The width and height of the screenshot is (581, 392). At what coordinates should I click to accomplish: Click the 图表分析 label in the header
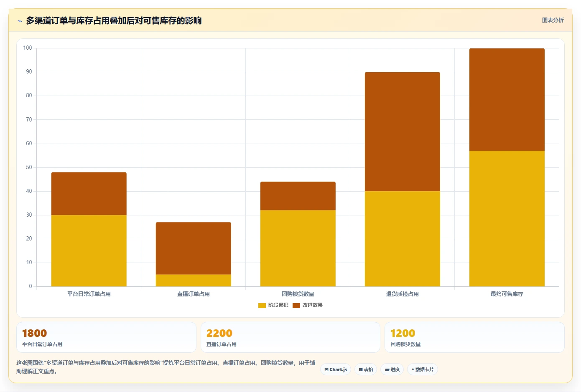tap(553, 20)
